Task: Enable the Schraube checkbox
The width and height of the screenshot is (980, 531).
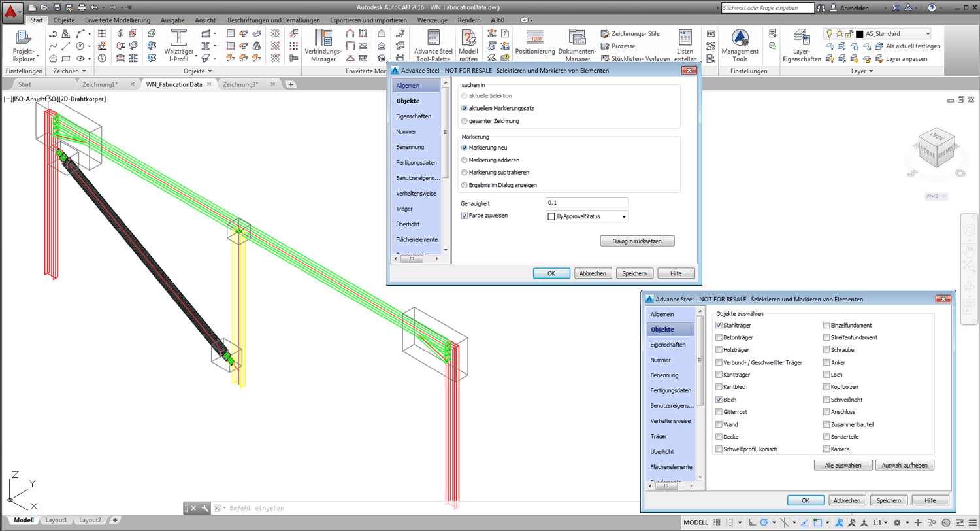Action: (x=826, y=350)
